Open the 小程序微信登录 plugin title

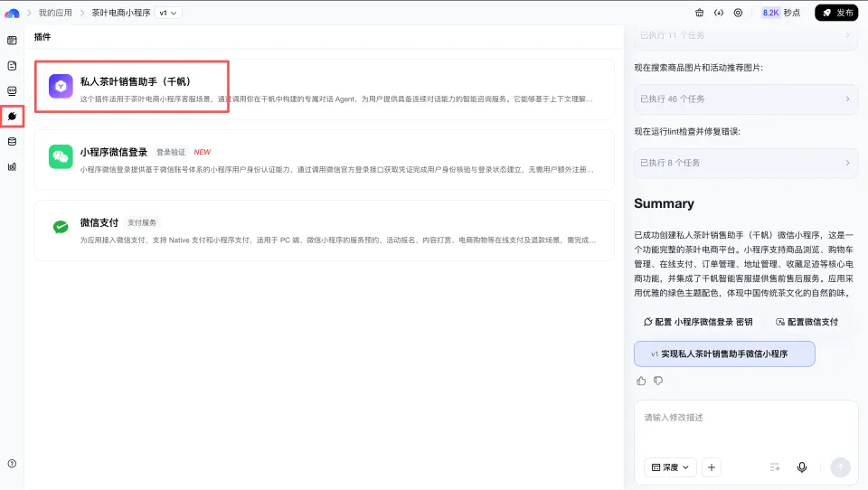tap(114, 152)
